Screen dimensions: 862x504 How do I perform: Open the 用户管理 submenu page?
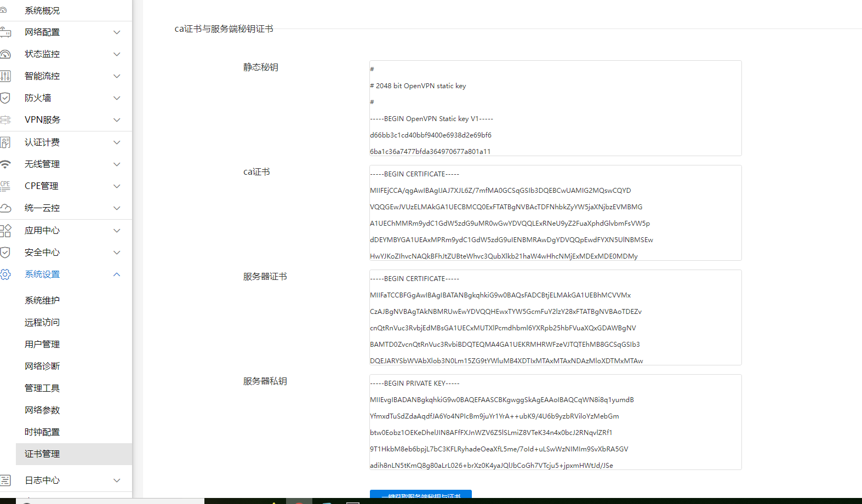(42, 345)
